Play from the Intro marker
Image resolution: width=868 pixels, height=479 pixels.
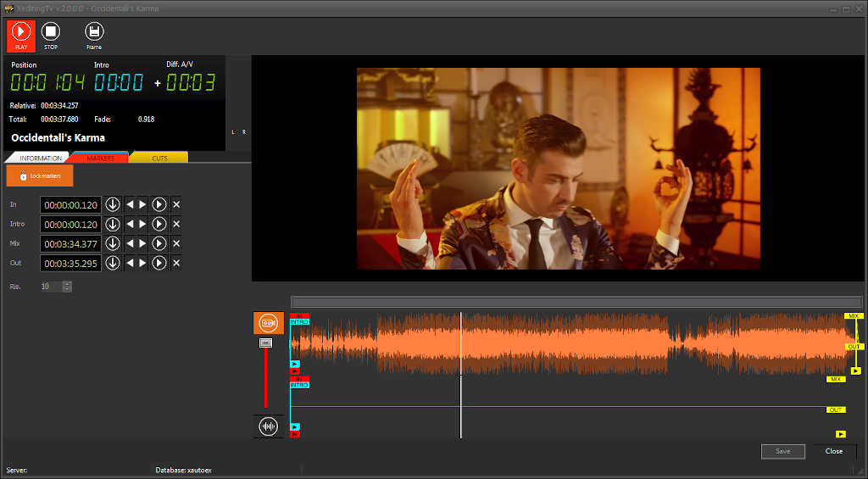pyautogui.click(x=159, y=225)
